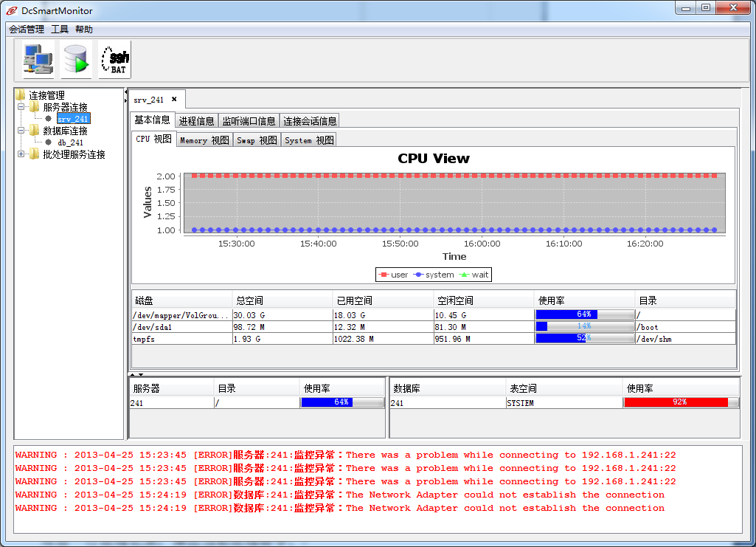Click the server connection computer toolbar icon

[x=38, y=59]
